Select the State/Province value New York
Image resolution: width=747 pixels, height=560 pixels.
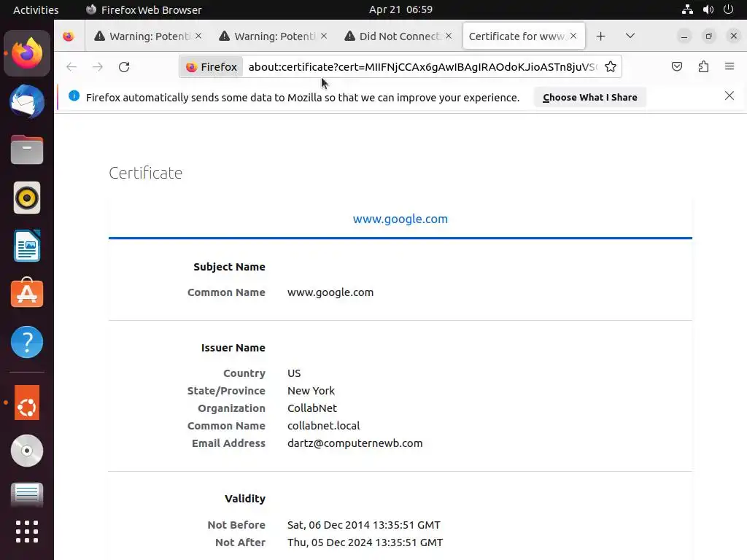click(x=311, y=391)
